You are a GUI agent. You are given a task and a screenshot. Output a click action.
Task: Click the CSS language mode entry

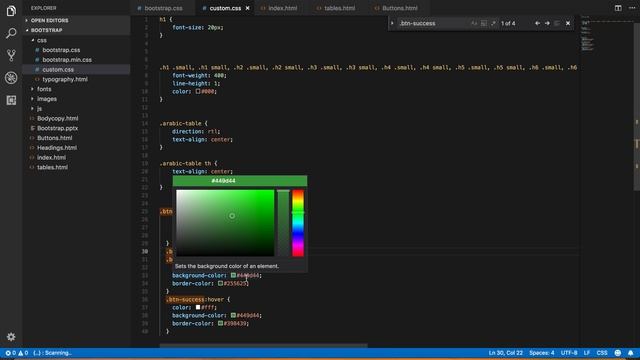[x=602, y=353]
